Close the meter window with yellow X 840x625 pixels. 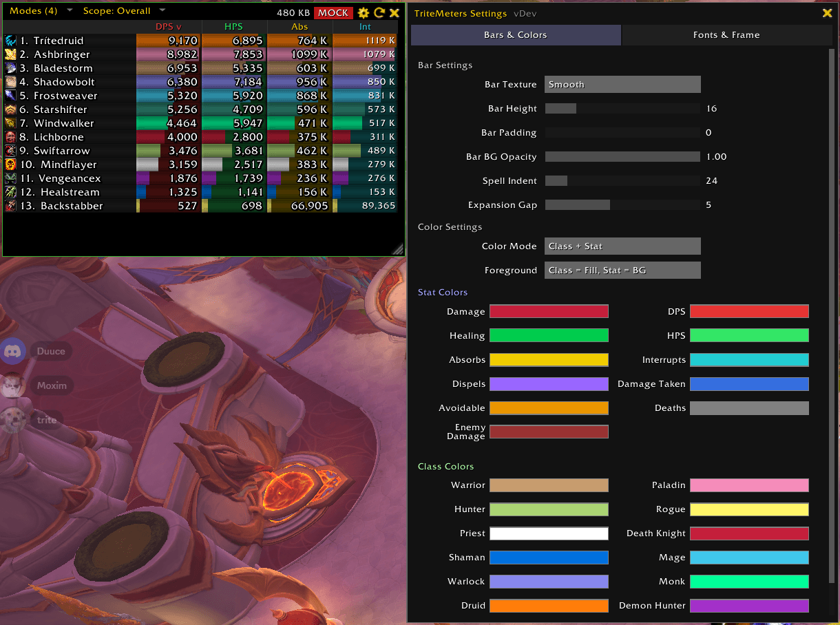click(395, 12)
